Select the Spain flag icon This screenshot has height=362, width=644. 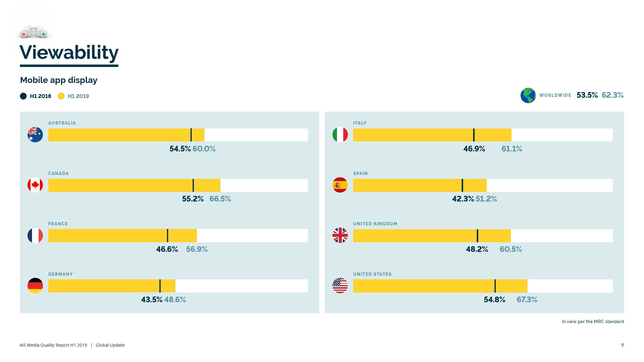[x=340, y=185]
